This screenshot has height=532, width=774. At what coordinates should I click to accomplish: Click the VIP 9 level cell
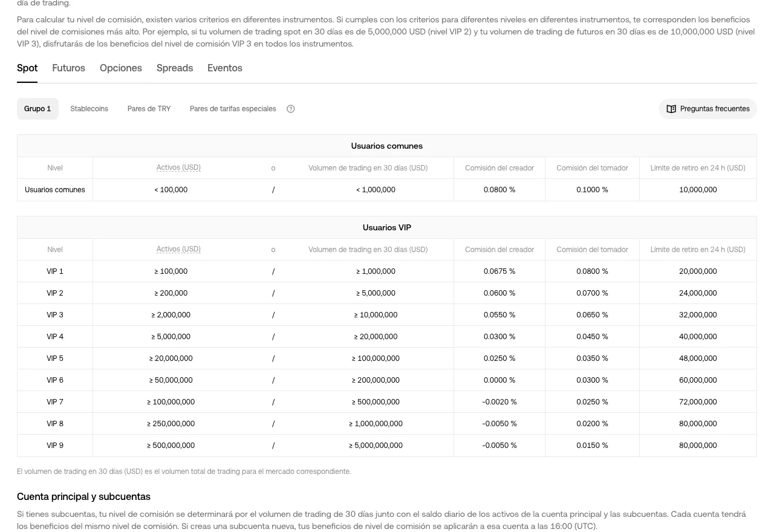[x=55, y=446]
